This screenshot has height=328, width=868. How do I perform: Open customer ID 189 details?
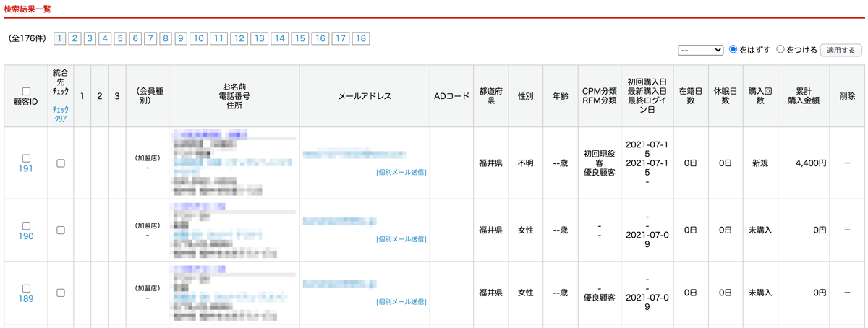(x=26, y=299)
